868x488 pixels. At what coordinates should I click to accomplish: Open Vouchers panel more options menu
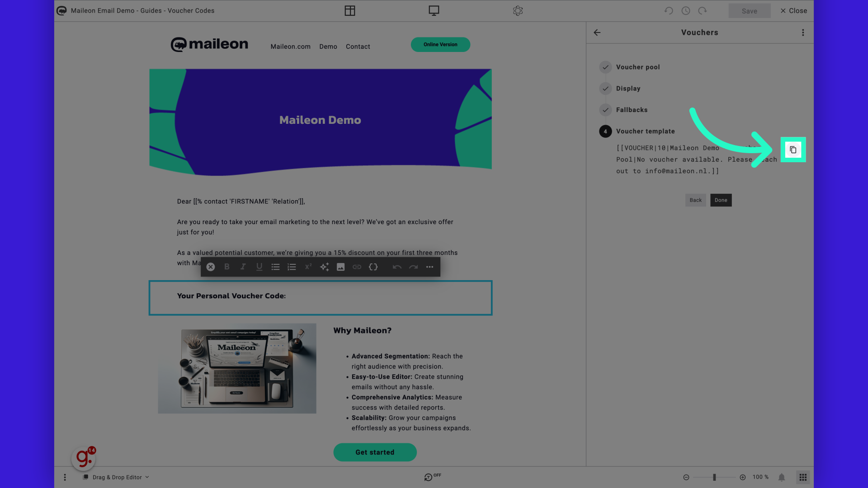coord(803,33)
